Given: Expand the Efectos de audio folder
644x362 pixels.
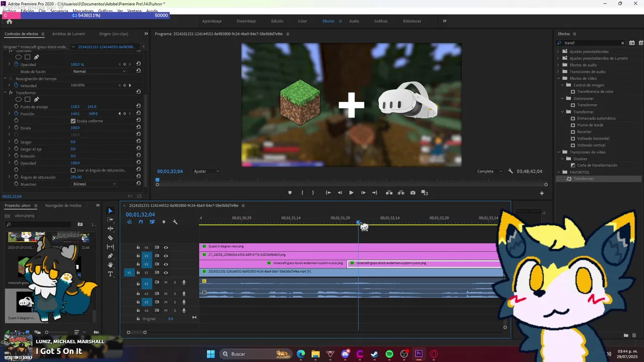Looking at the screenshot, I should [x=558, y=65].
